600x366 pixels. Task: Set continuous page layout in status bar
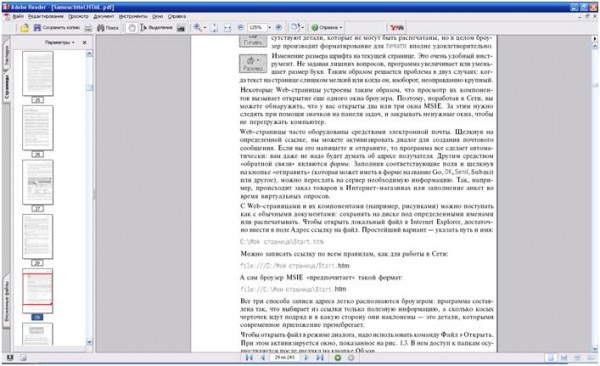tap(564, 358)
